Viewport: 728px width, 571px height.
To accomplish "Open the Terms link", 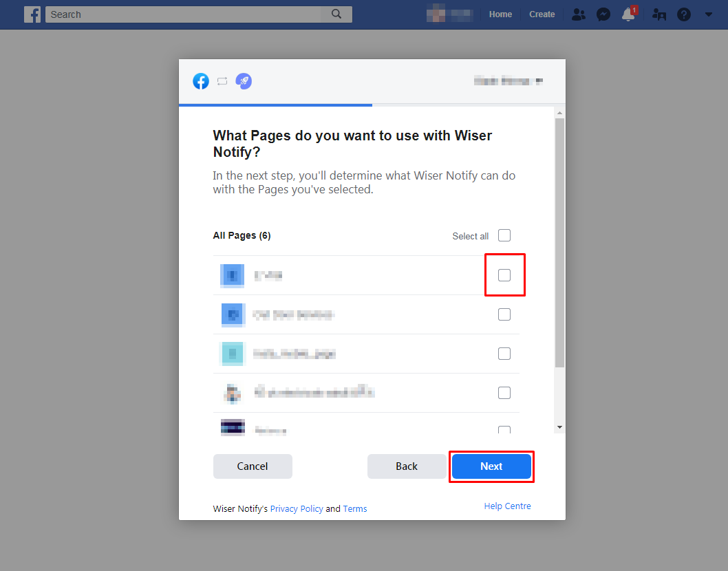I will pos(355,509).
